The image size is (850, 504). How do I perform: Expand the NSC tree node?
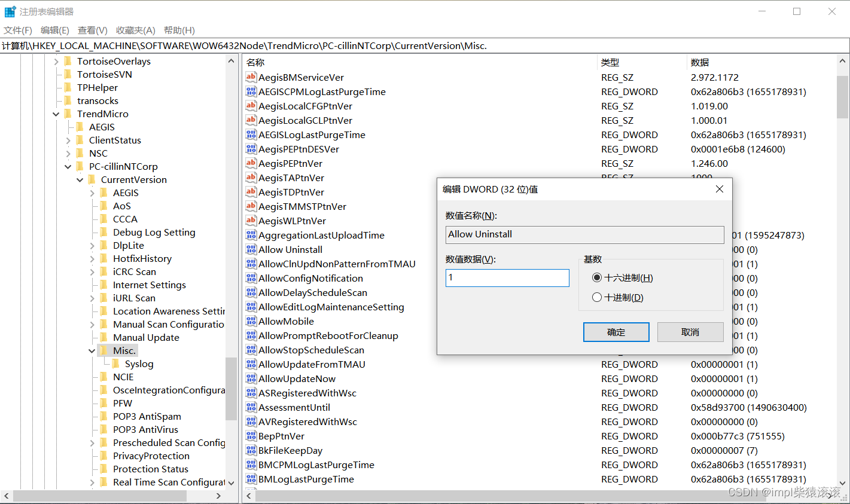pyautogui.click(x=68, y=153)
